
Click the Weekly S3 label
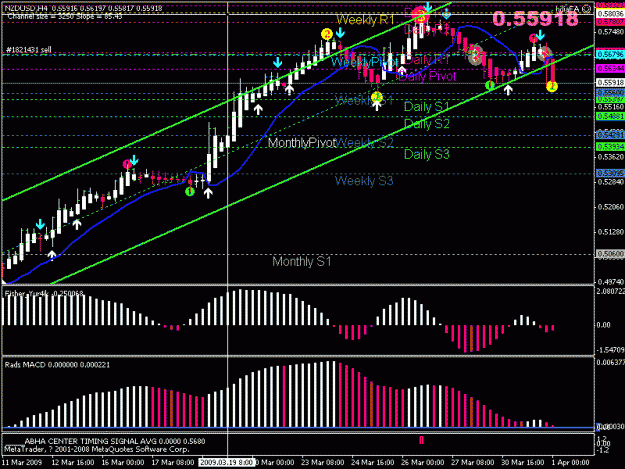pyautogui.click(x=364, y=181)
